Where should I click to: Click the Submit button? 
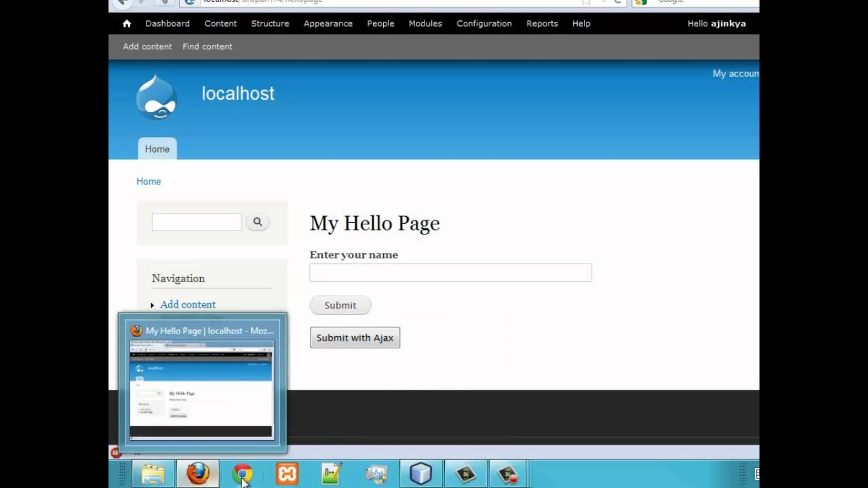[x=340, y=306]
